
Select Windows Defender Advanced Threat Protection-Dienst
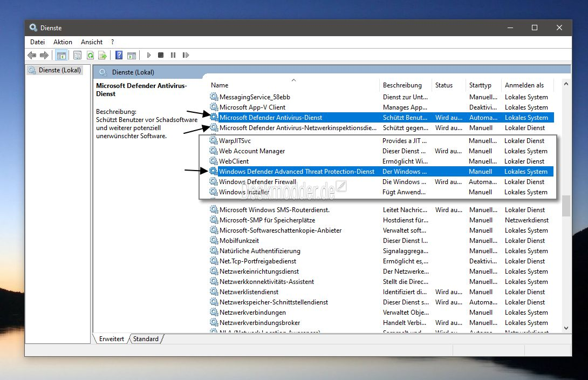[381, 172]
